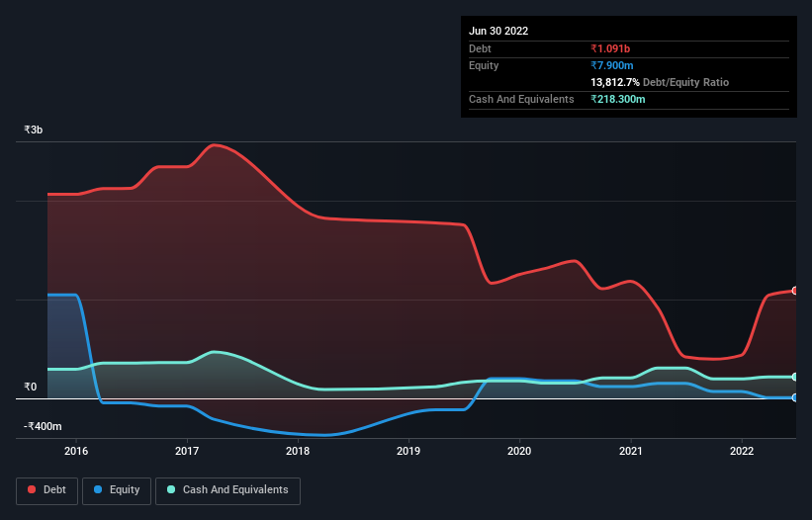The image size is (812, 520).
Task: Click the Cash And Equivalents tooltip label
Action: (521, 99)
